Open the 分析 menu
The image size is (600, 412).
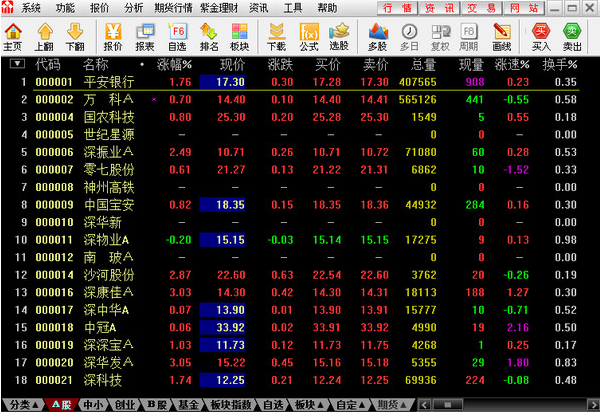coord(134,8)
